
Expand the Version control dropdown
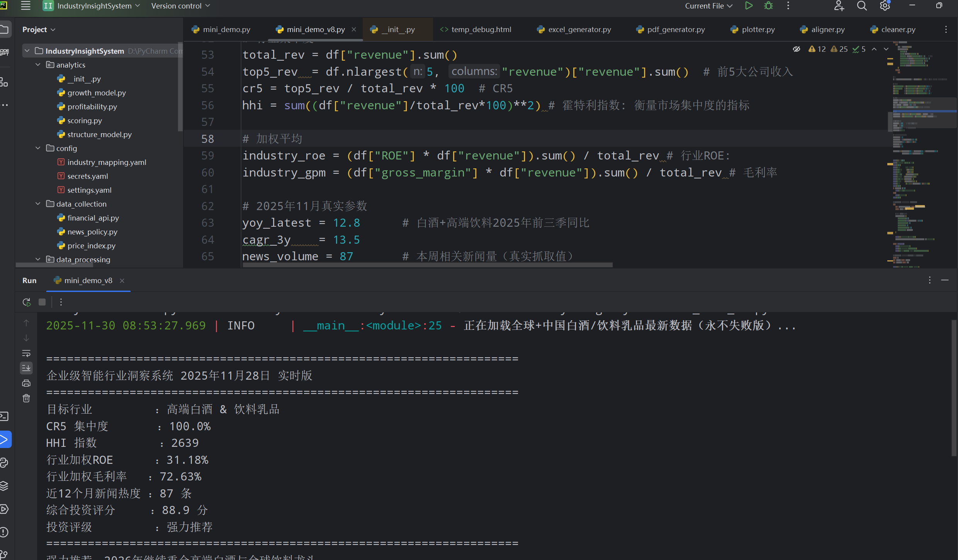pos(180,6)
